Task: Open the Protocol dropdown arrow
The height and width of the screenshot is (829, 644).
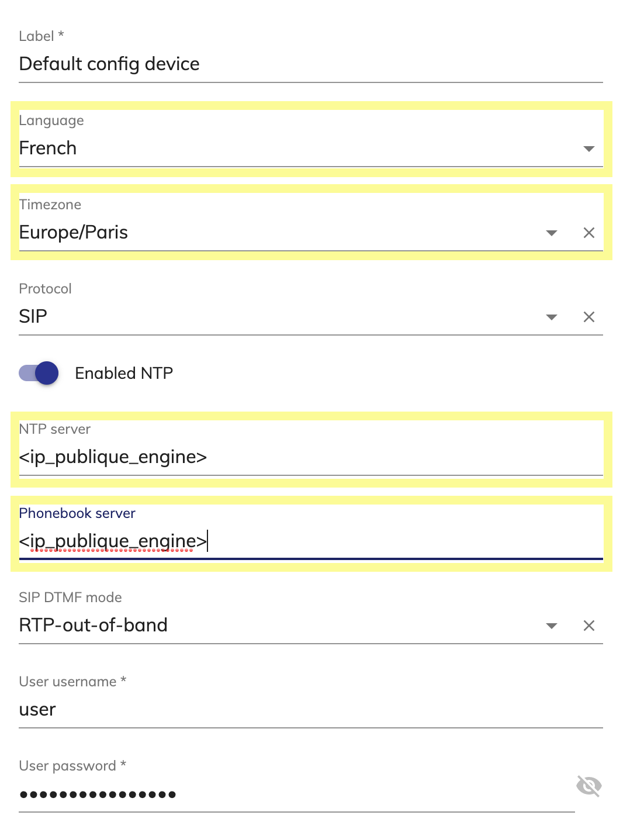Action: (551, 317)
